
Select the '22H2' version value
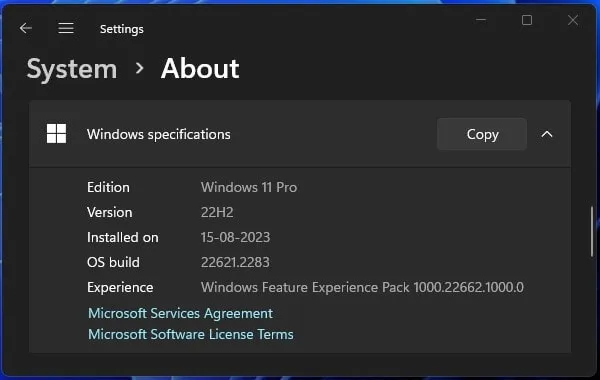click(x=217, y=212)
